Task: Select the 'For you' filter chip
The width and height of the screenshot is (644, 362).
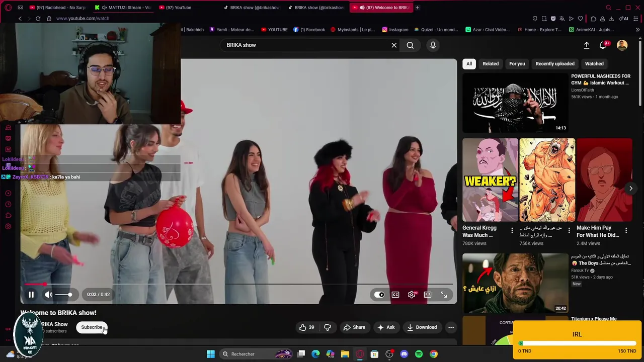Action: tap(517, 64)
